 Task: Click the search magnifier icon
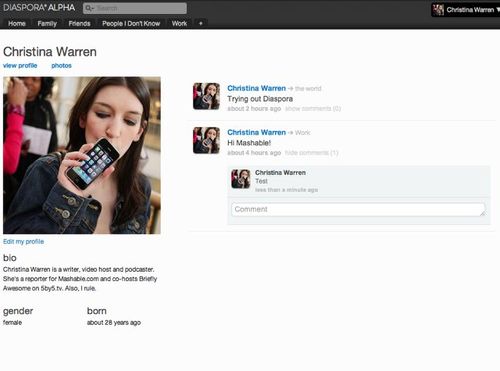(89, 8)
